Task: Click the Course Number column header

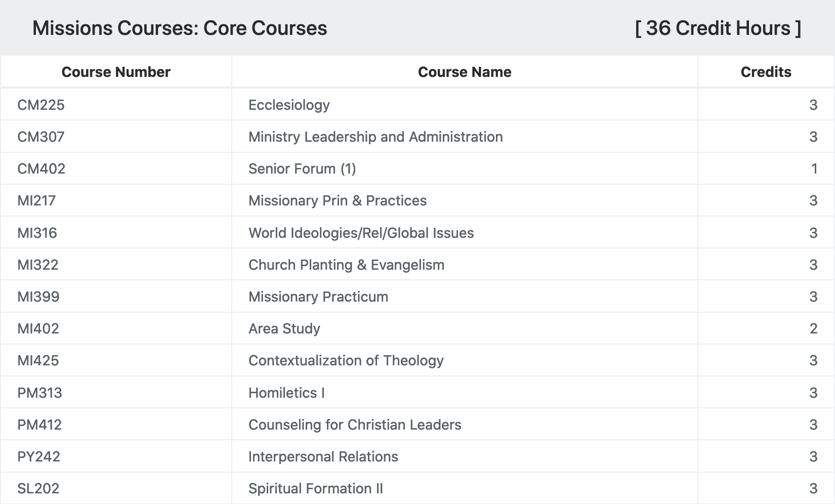Action: click(x=116, y=72)
